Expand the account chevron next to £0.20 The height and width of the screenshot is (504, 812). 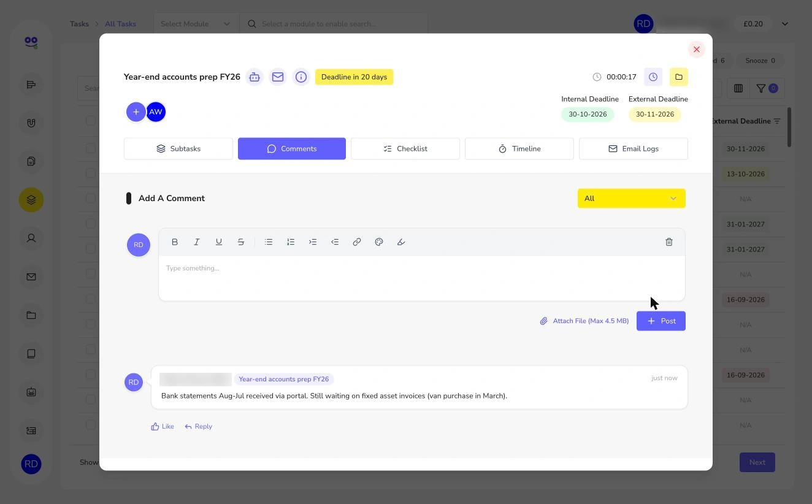(785, 24)
